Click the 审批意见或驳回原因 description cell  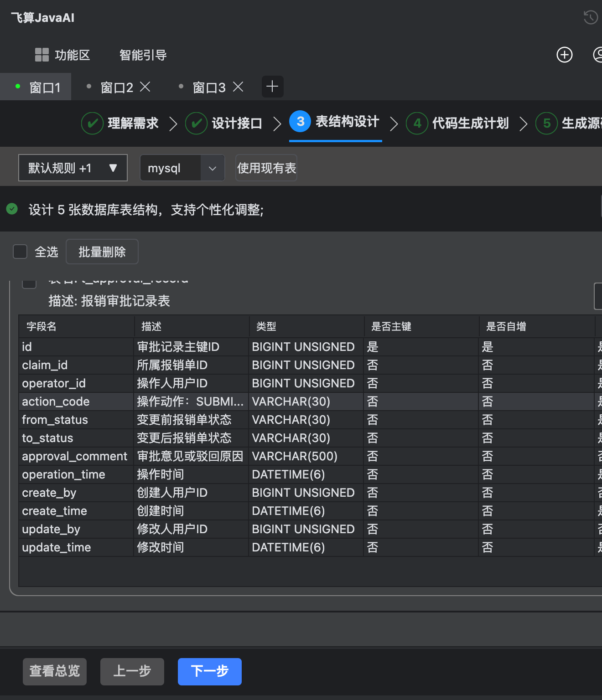191,456
